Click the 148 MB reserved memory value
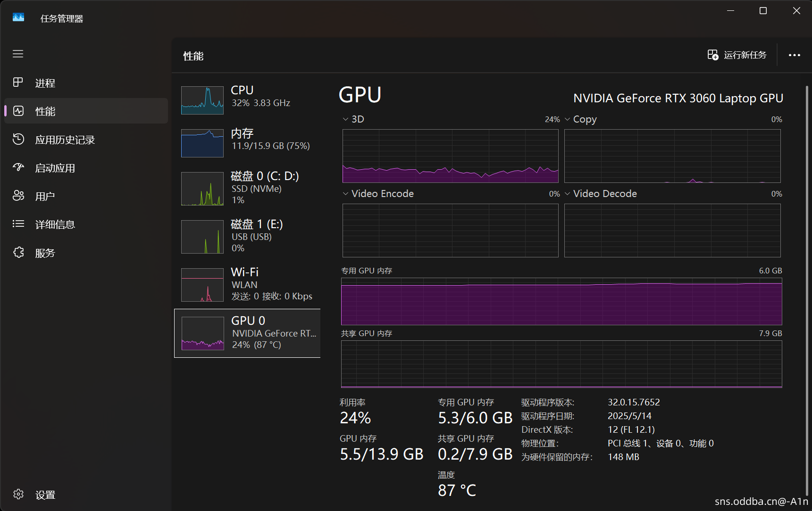Screen dimensions: 812x511 (x=623, y=457)
